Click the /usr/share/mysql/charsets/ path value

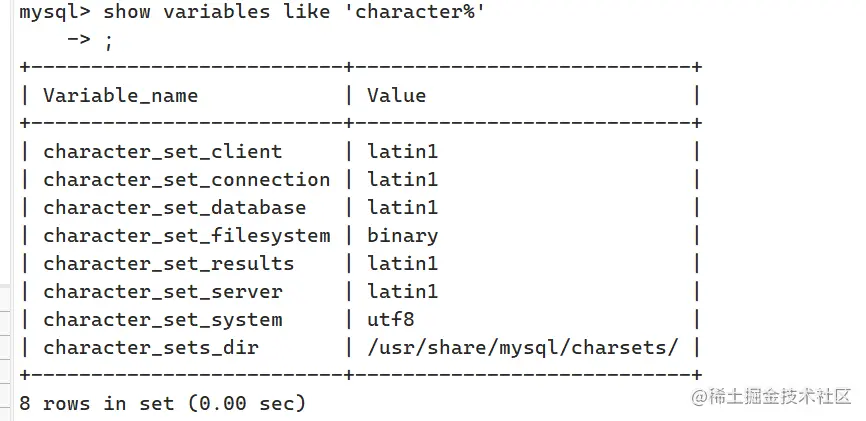coord(522,348)
